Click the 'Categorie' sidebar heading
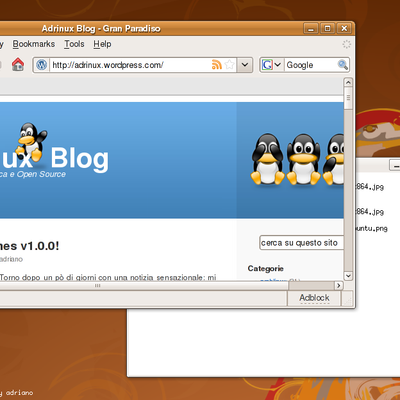 [265, 268]
